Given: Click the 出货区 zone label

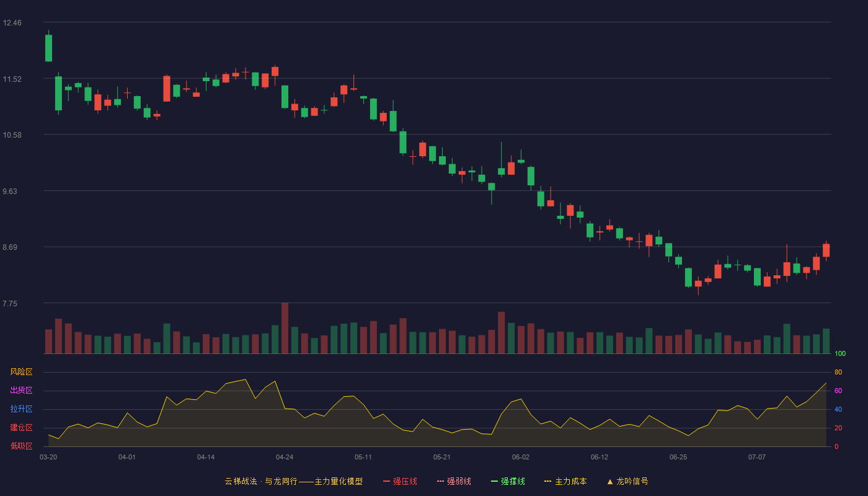Looking at the screenshot, I should point(21,391).
